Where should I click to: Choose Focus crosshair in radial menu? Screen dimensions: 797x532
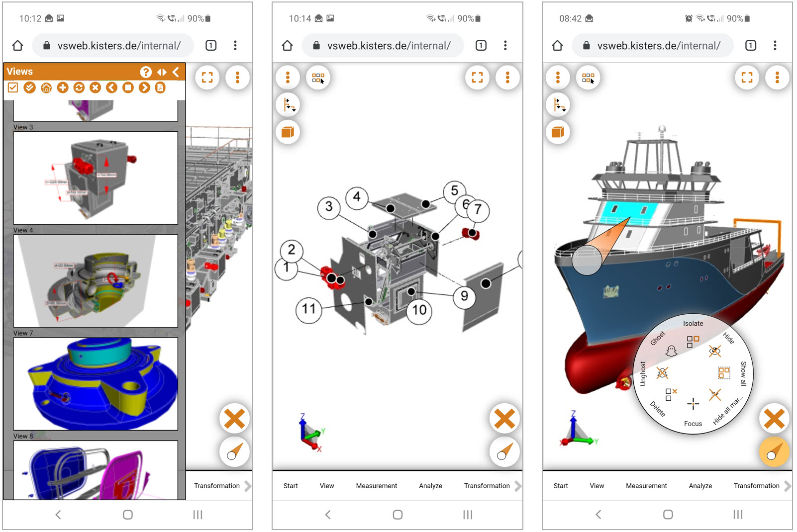693,404
